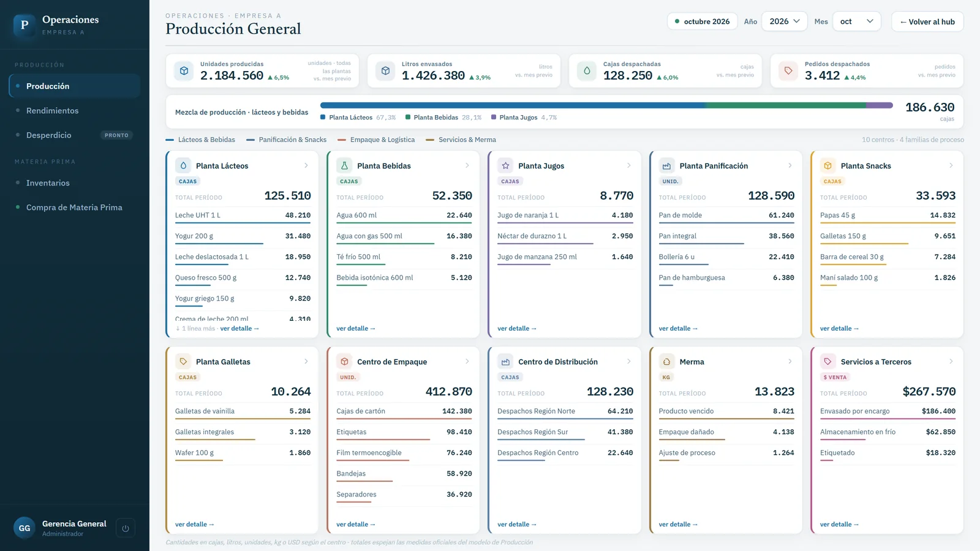This screenshot has height=551, width=980.
Task: Click the production mix progress bar
Action: click(606, 105)
